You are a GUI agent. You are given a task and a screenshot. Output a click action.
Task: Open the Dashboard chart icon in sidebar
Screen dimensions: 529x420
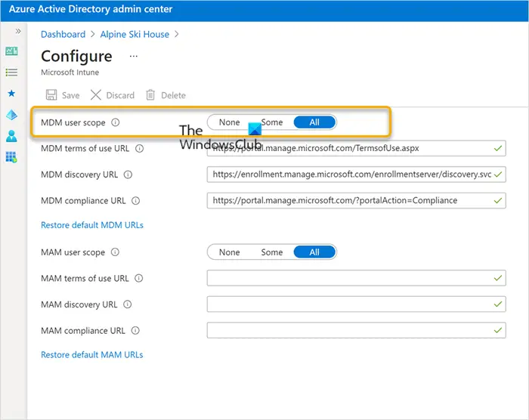11,51
